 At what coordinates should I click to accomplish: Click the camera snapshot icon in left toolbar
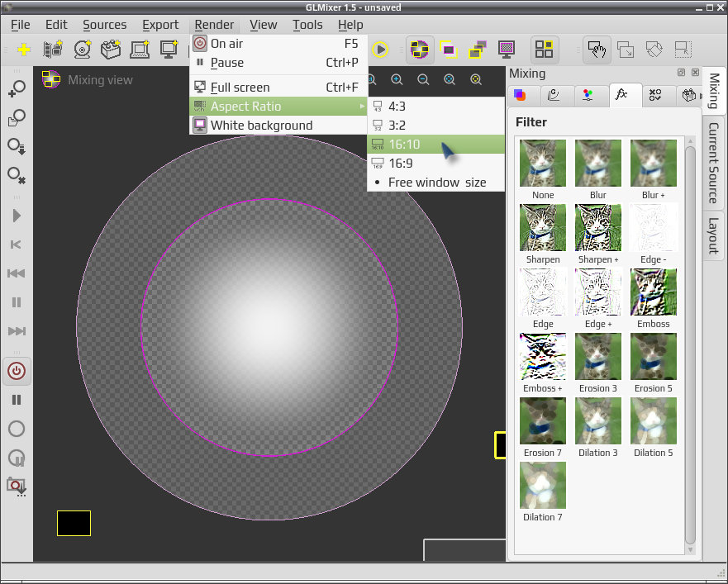(17, 487)
